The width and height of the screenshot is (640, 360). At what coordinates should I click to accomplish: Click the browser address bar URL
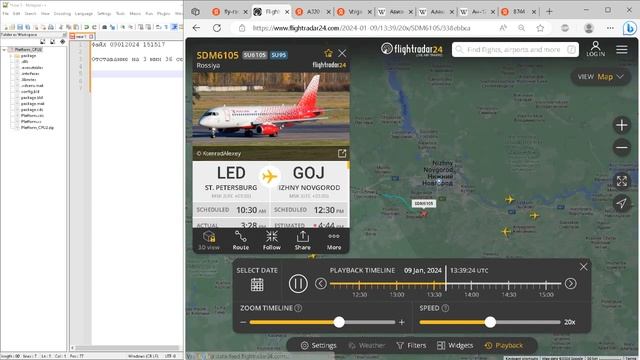pos(361,28)
